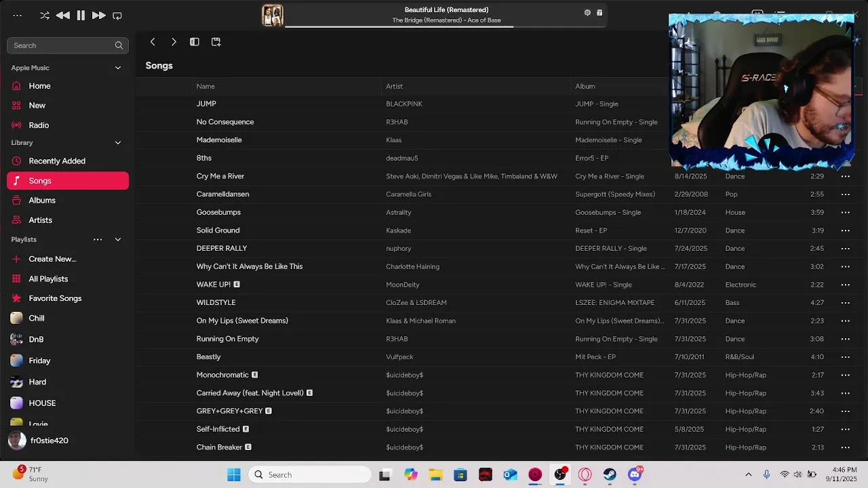
Task: Collapse the Library section
Action: [117, 143]
